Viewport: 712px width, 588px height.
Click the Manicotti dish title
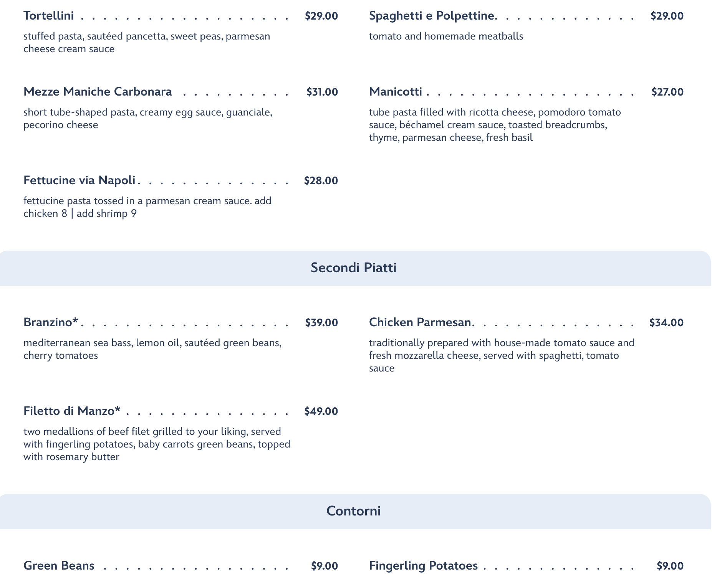point(396,92)
